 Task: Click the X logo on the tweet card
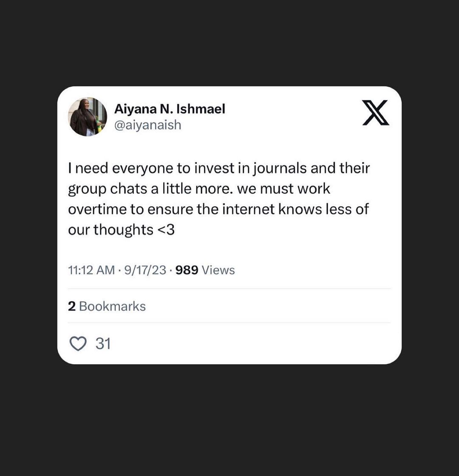[376, 113]
